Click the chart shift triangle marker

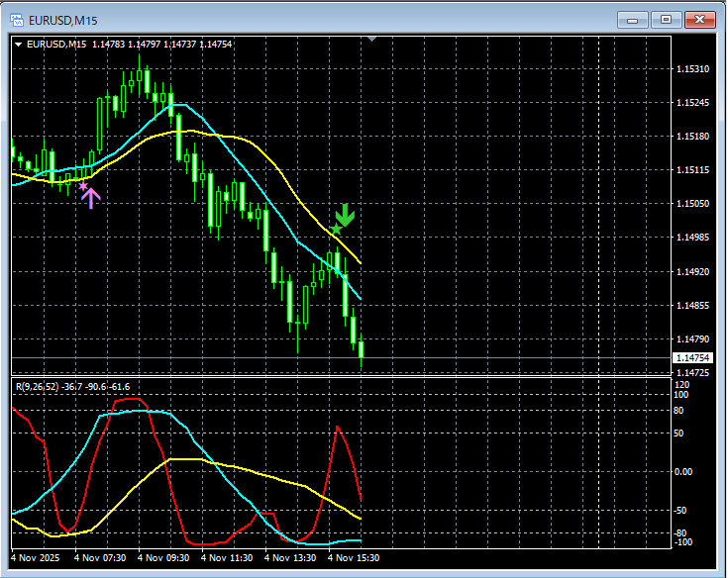click(371, 39)
